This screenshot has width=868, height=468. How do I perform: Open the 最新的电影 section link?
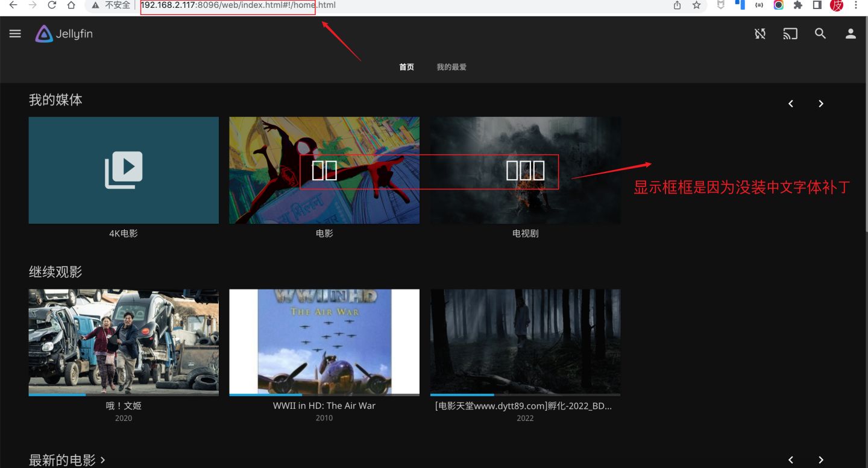tap(68, 460)
